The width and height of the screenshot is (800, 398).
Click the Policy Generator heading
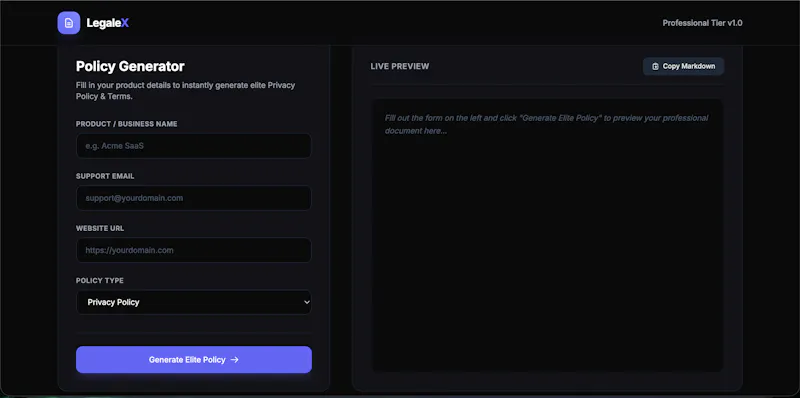pyautogui.click(x=130, y=66)
